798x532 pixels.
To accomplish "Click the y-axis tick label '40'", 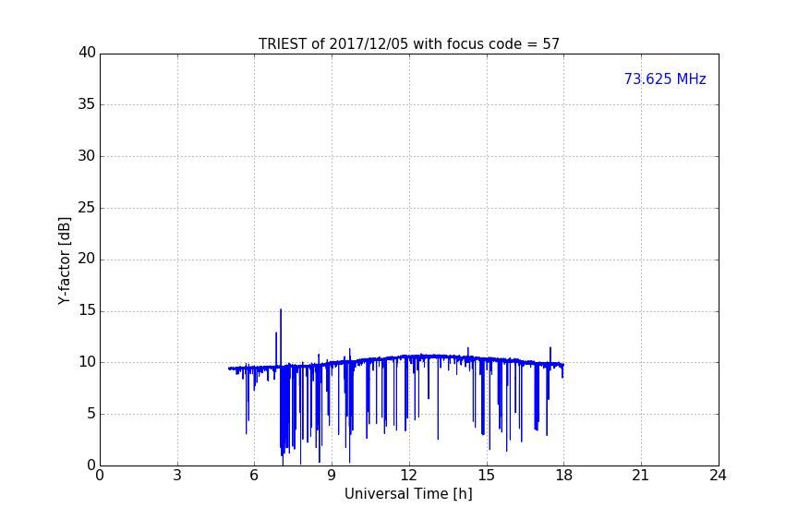I will click(x=87, y=53).
